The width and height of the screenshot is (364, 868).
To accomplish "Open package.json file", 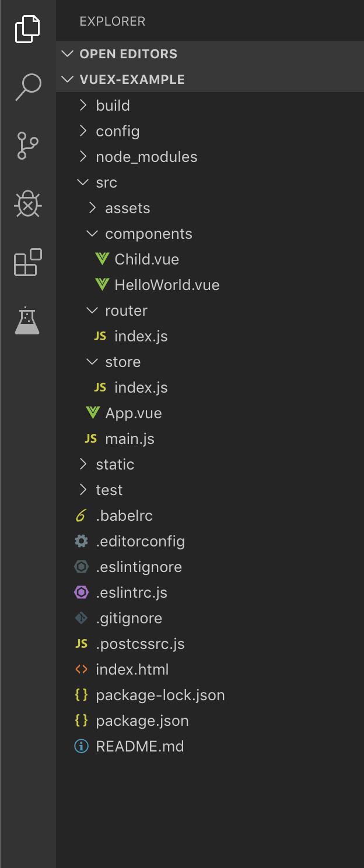I will tap(142, 721).
